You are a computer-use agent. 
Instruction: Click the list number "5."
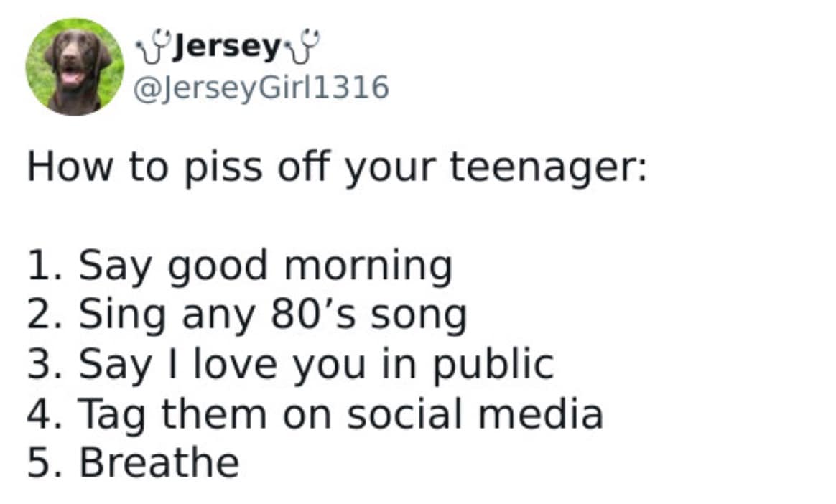point(46,463)
